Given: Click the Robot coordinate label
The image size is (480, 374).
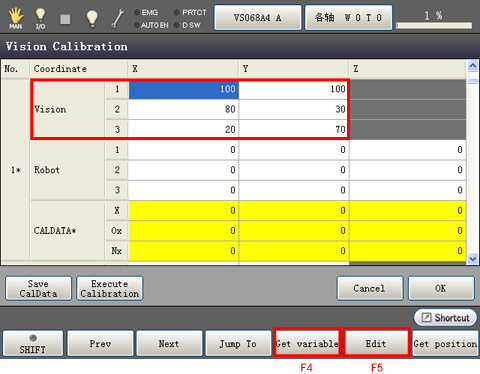Looking at the screenshot, I should point(47,170).
